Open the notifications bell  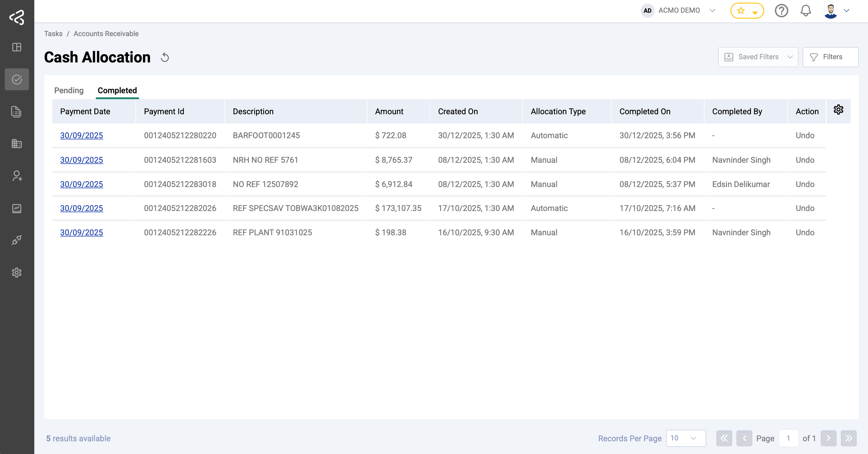pos(805,10)
